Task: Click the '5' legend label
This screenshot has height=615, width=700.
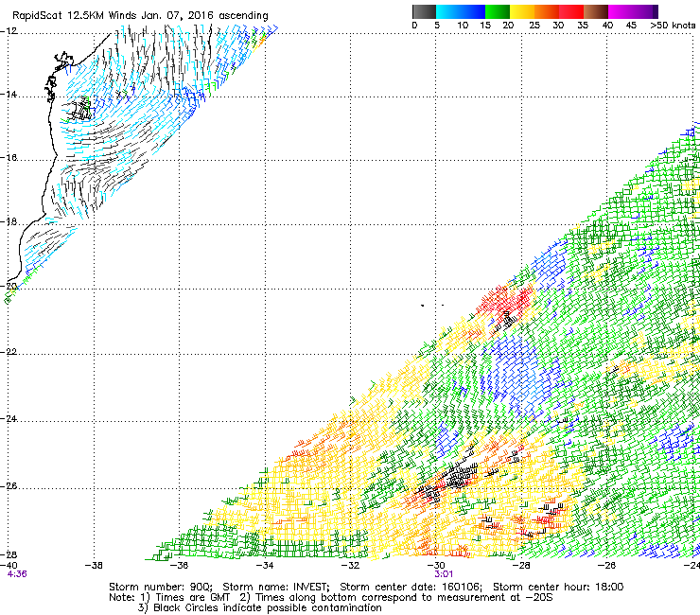Action: pyautogui.click(x=437, y=25)
